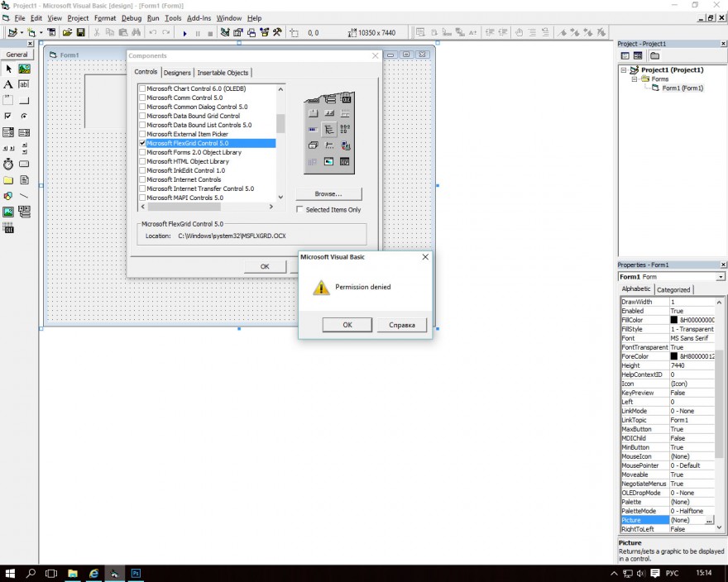Check Microsoft Comm Control 5.0

(x=142, y=98)
